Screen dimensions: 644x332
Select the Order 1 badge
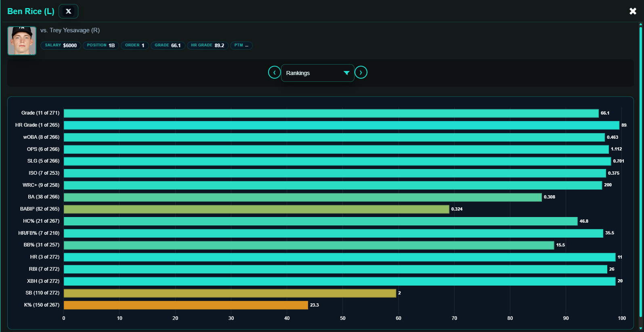point(134,46)
